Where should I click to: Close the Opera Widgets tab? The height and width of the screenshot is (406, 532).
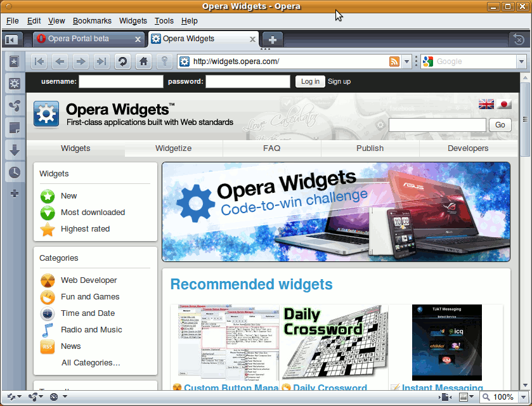click(252, 39)
